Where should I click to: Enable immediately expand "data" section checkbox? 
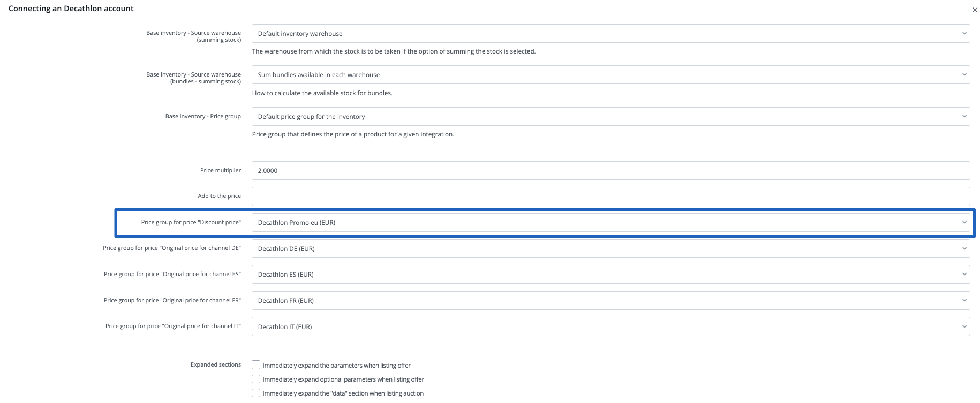pyautogui.click(x=256, y=393)
